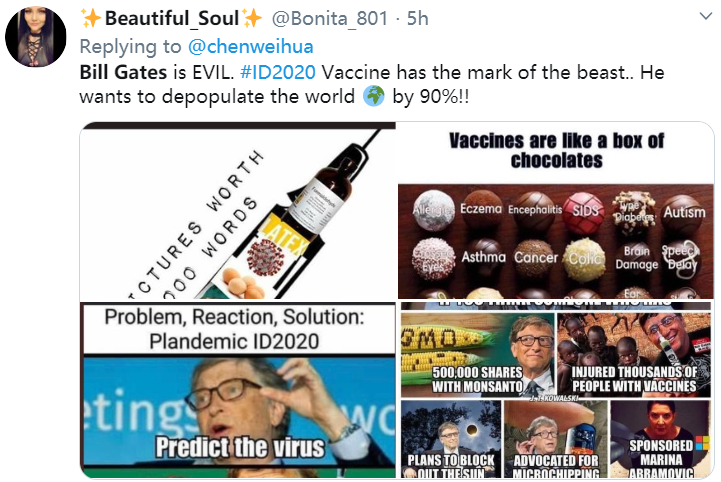Visit the @chenweihua mention link
The image size is (721, 482).
pos(251,46)
